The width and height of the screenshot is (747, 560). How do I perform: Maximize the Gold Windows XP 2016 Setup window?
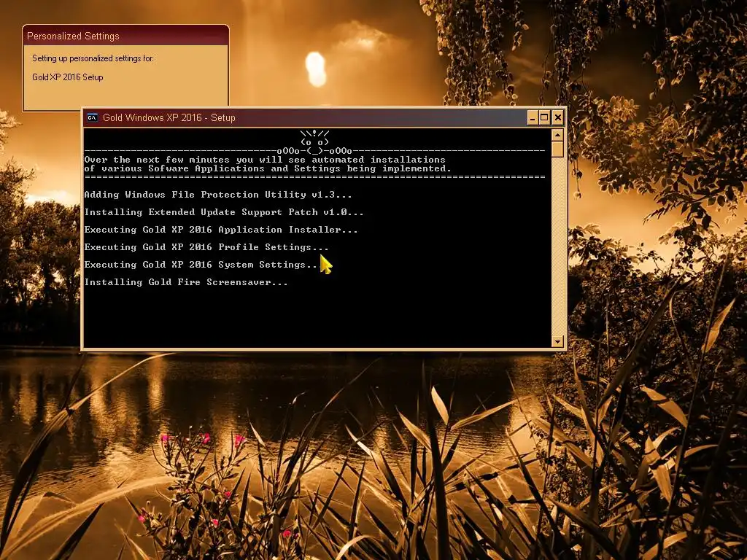pos(544,117)
